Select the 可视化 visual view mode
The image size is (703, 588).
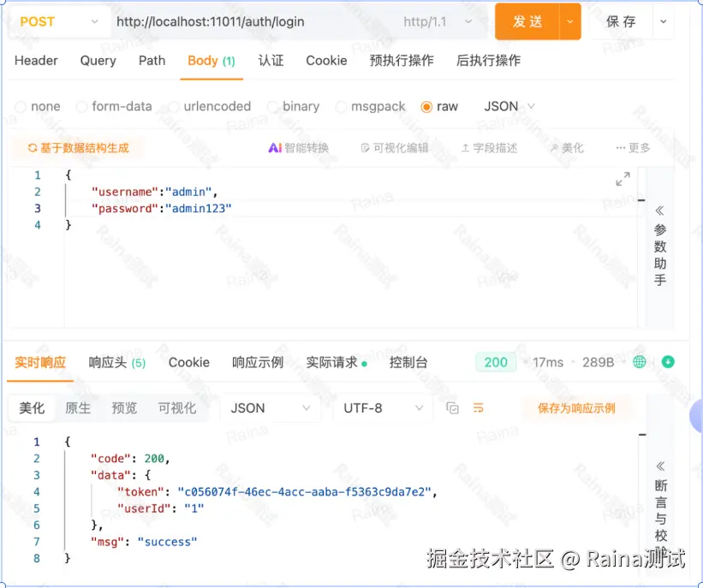pyautogui.click(x=176, y=408)
